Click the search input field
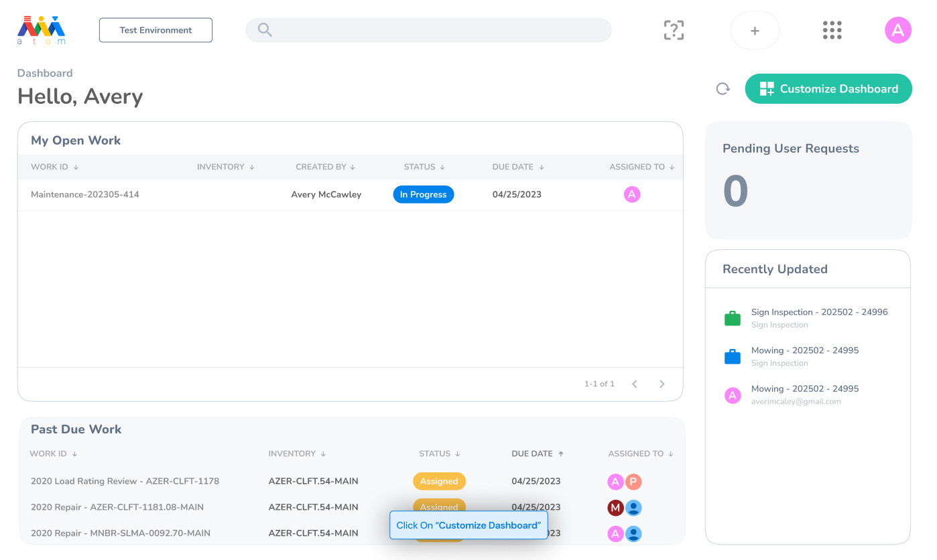 [429, 30]
